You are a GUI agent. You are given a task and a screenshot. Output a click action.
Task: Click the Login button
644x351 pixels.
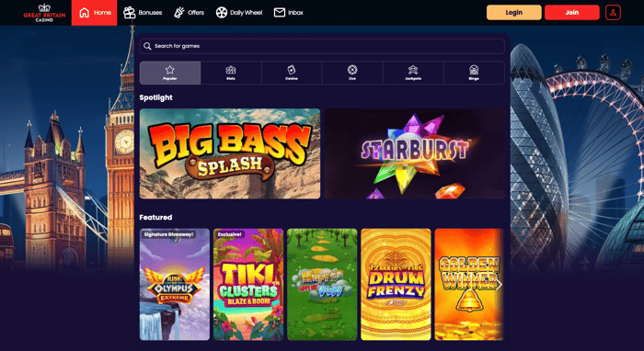[x=513, y=12]
